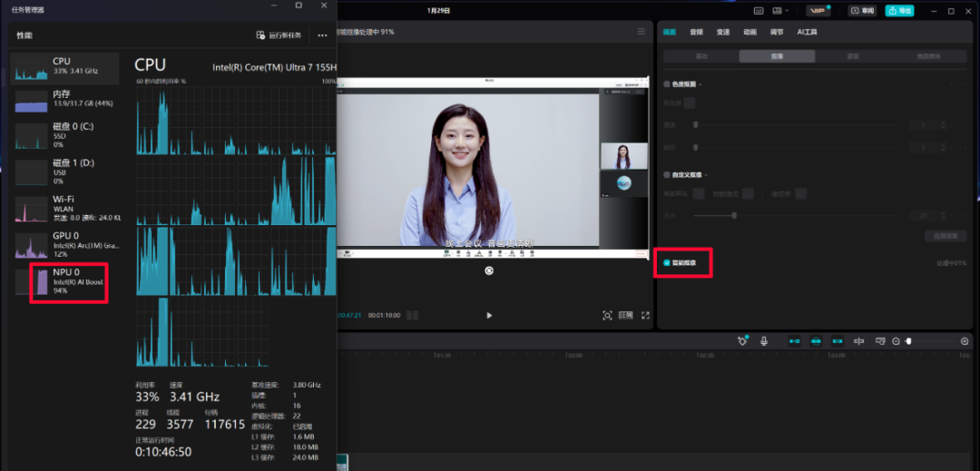Toggle auto snapping icon in timeline
Viewport: 980px width, 471px height.
(817, 341)
